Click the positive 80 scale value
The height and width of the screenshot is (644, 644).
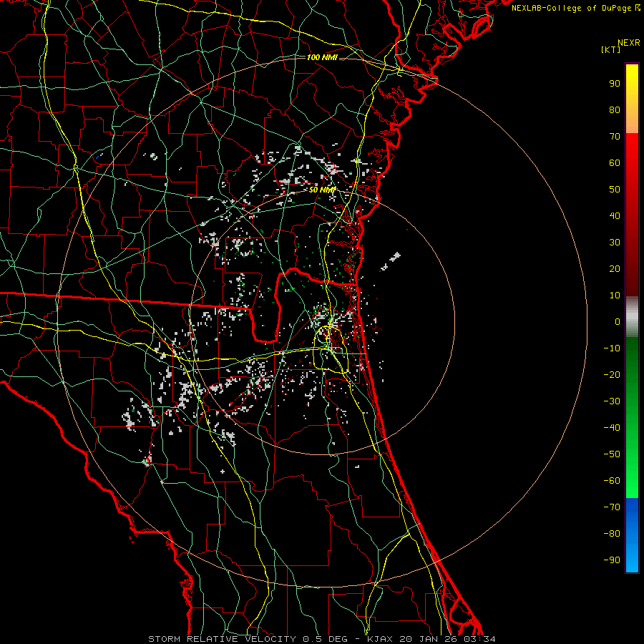(615, 109)
